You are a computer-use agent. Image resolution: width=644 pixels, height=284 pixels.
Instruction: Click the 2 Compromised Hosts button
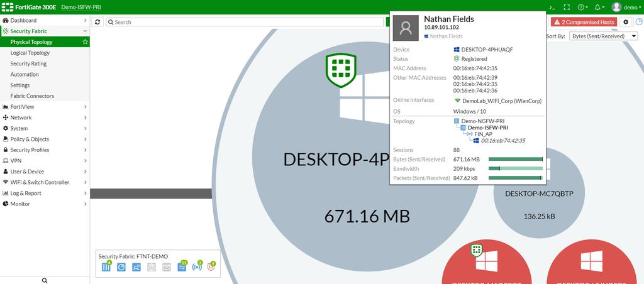[x=584, y=22]
